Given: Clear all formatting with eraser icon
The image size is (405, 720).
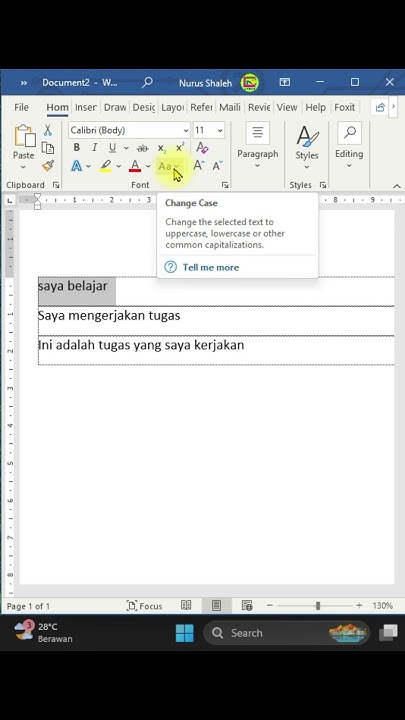Looking at the screenshot, I should click(202, 147).
